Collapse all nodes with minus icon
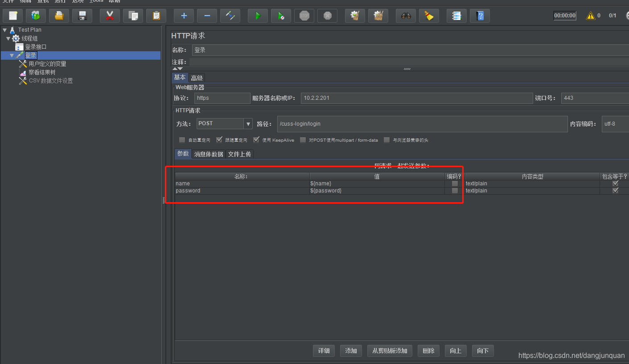The width and height of the screenshot is (629, 364). click(207, 16)
